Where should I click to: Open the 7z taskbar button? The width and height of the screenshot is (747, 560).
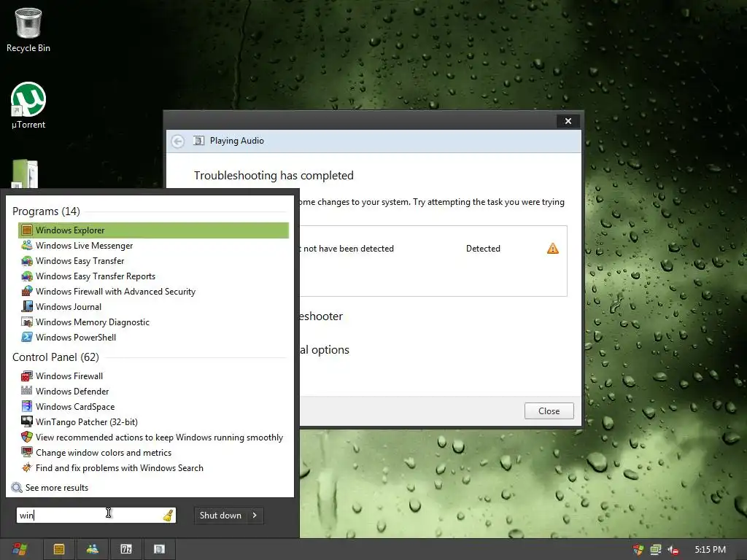coord(125,550)
